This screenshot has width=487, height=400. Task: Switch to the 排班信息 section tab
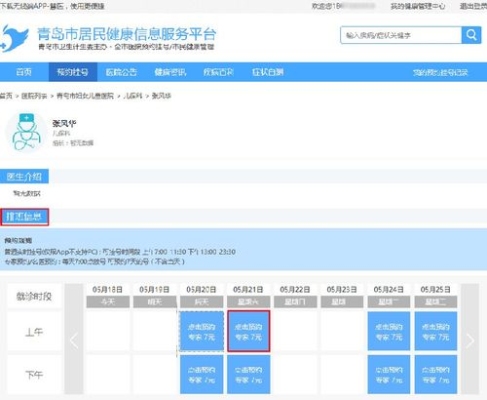pyautogui.click(x=24, y=217)
